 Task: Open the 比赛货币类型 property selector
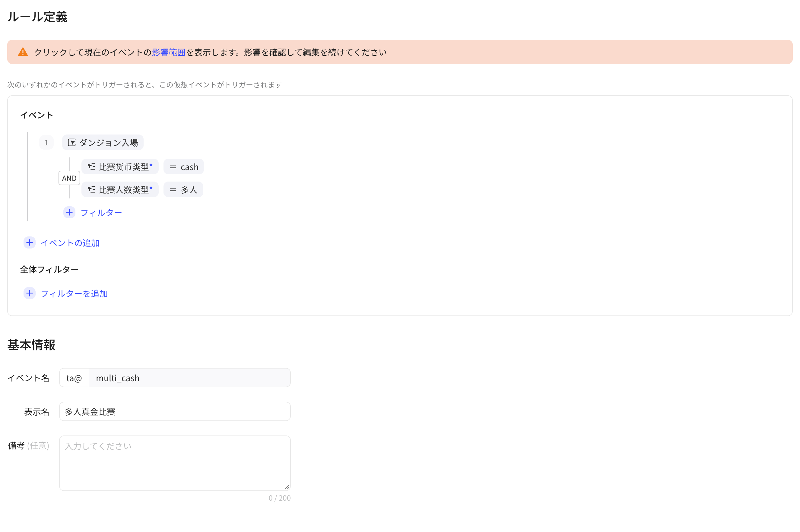[120, 166]
